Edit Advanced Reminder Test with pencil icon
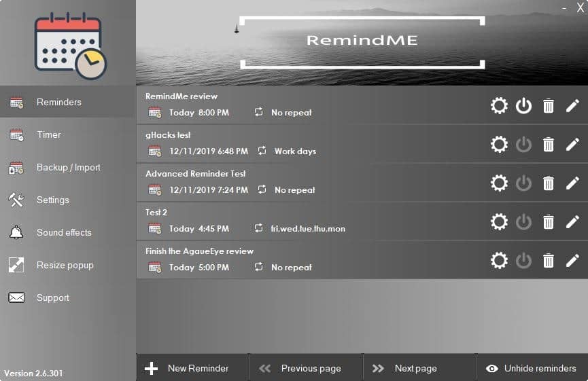The image size is (588, 381). (572, 183)
